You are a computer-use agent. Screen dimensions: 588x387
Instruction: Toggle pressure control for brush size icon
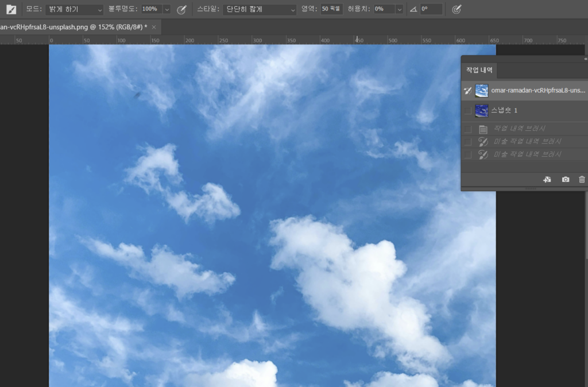[457, 9]
